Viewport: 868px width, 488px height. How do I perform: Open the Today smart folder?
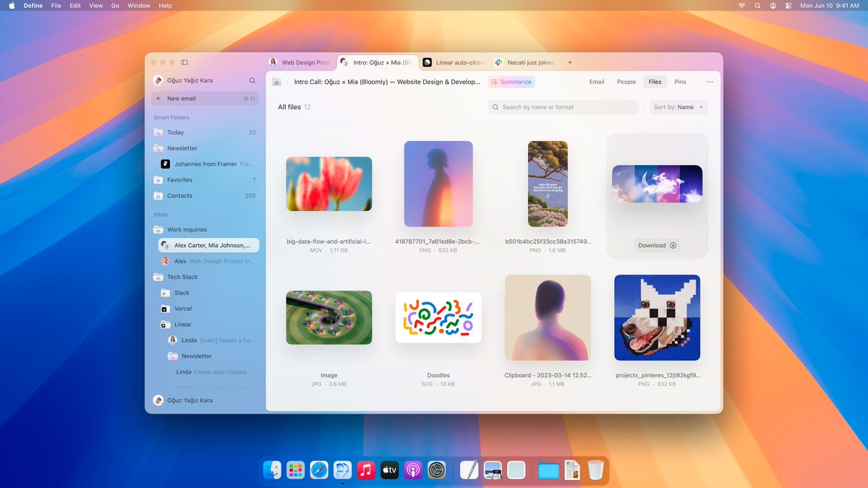(205, 132)
